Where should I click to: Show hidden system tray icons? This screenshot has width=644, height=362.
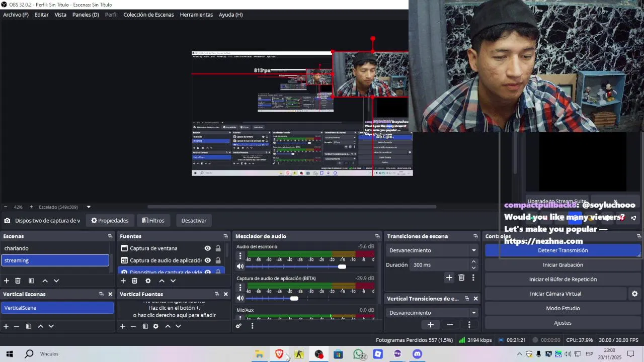click(520, 354)
